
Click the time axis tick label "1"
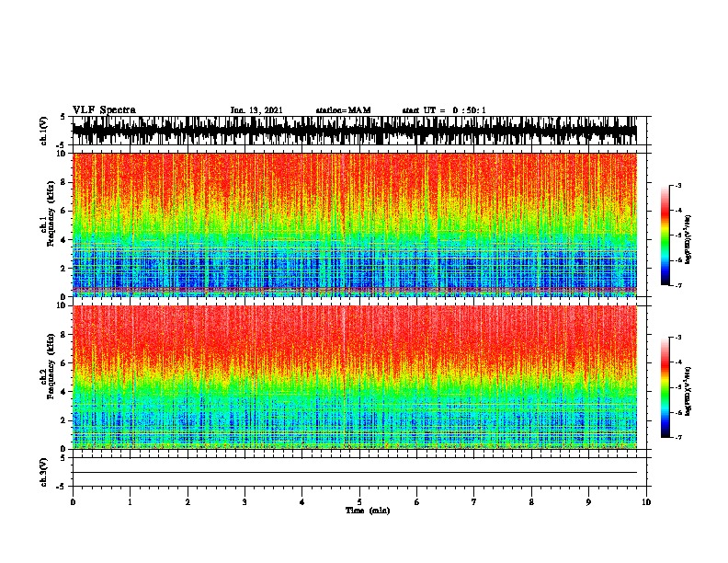[x=131, y=501]
